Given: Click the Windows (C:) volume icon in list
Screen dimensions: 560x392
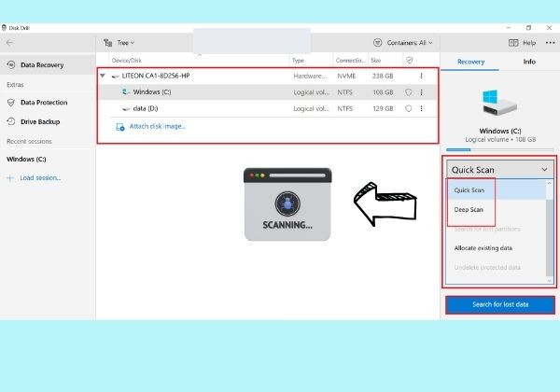Looking at the screenshot, I should [126, 92].
